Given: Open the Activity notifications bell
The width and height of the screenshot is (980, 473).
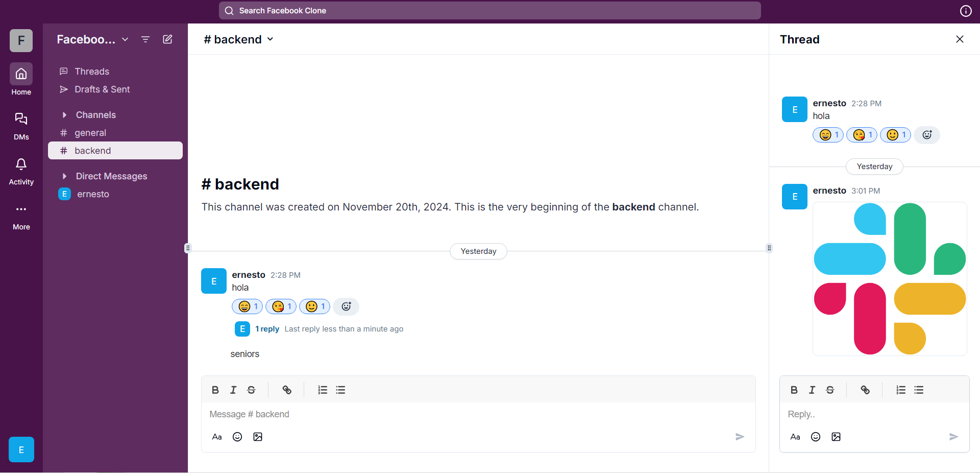Looking at the screenshot, I should pyautogui.click(x=21, y=171).
